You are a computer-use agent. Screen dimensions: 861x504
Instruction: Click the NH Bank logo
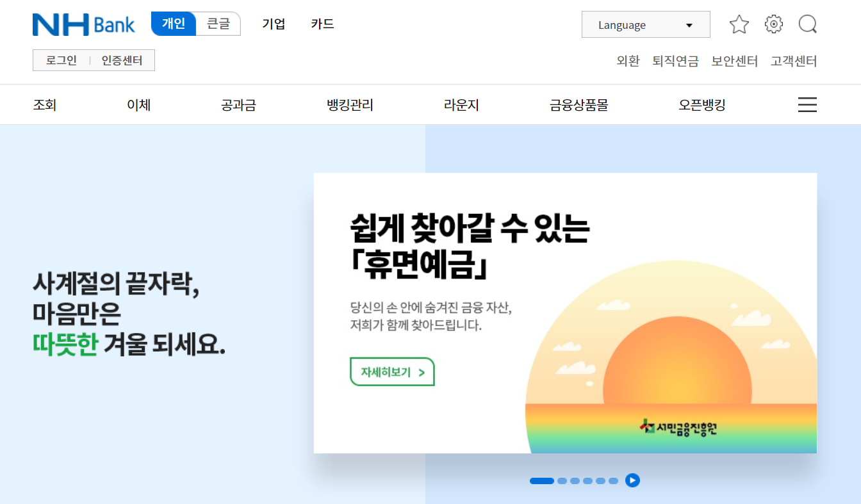83,24
